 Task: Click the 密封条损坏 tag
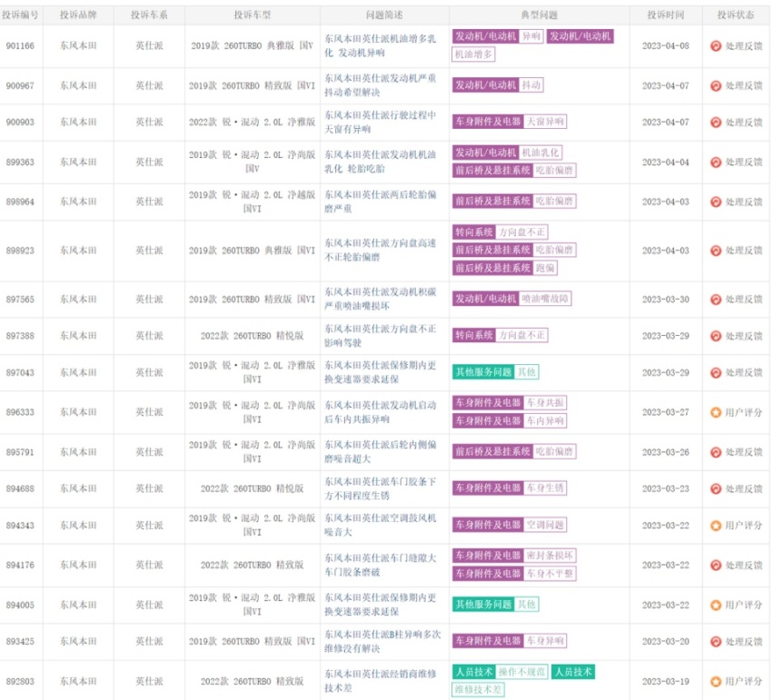[550, 556]
